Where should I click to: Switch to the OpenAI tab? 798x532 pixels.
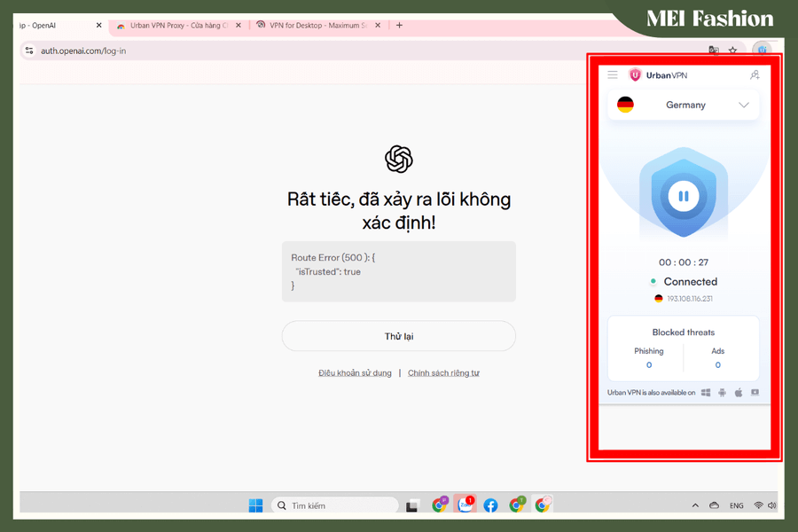click(x=56, y=26)
